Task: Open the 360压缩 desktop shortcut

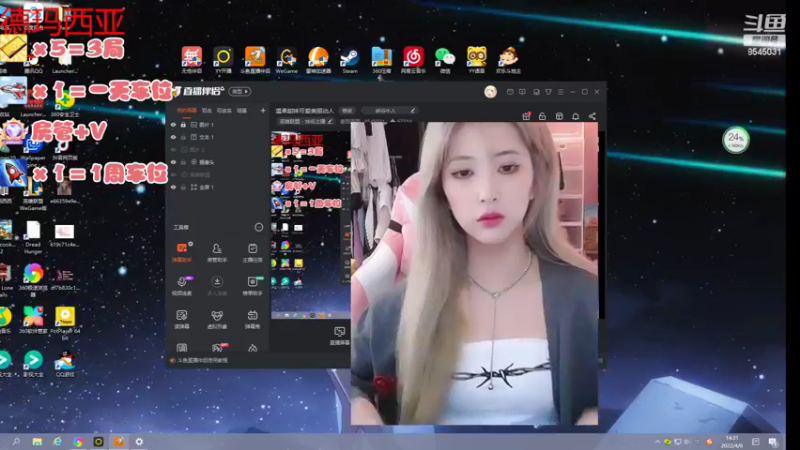Action: 382,60
